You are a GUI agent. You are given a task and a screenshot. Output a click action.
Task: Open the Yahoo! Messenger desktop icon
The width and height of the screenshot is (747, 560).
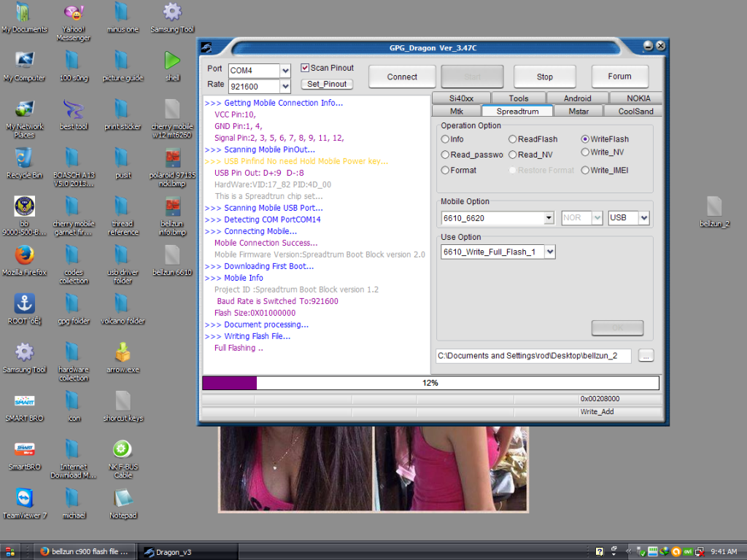point(73,13)
